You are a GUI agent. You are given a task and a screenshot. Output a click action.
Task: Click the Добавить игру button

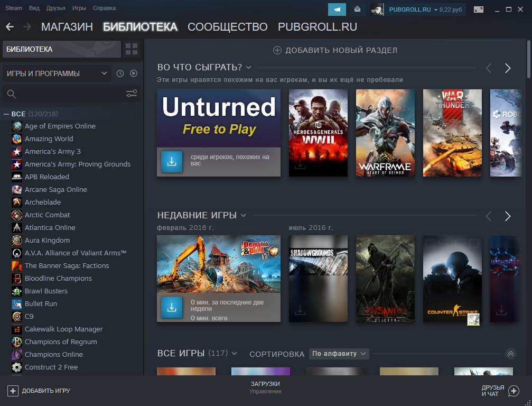pyautogui.click(x=39, y=391)
